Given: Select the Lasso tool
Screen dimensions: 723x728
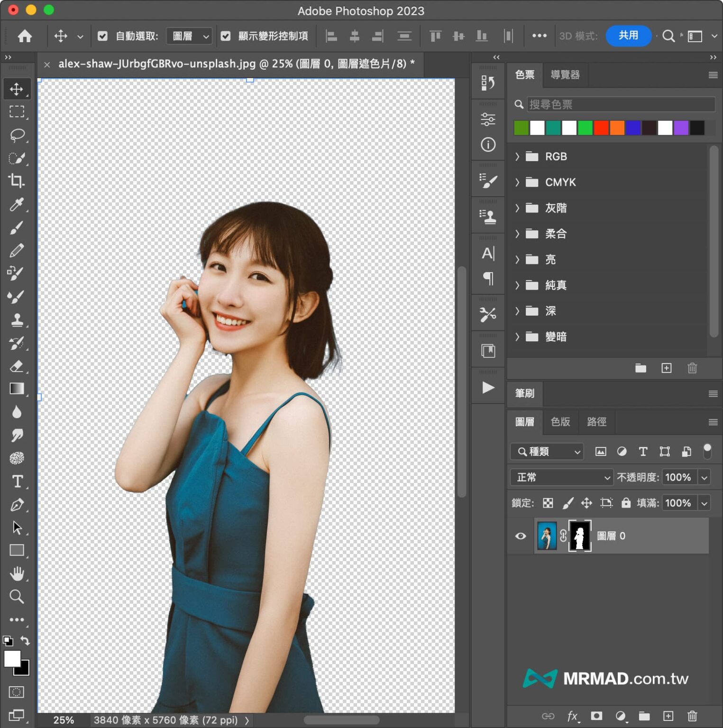Looking at the screenshot, I should [x=17, y=135].
